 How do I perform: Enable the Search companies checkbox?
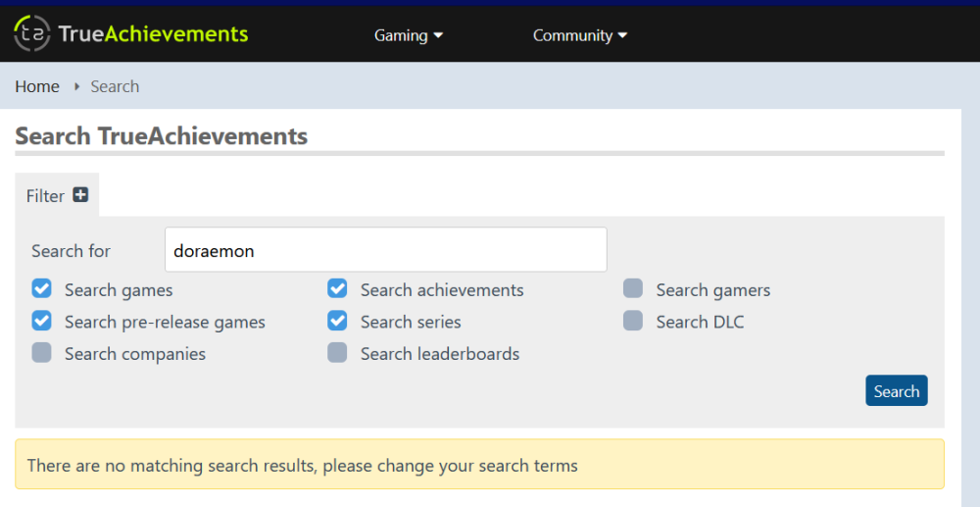tap(41, 353)
